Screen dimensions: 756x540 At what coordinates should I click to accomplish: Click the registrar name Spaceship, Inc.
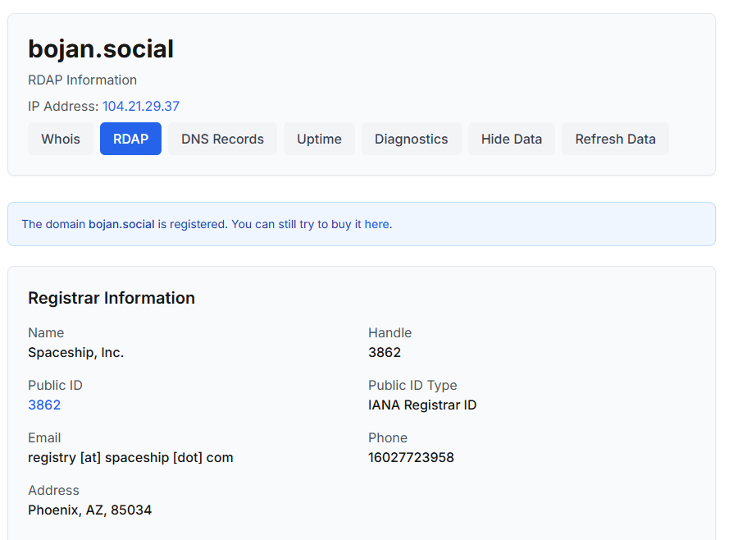coord(75,352)
